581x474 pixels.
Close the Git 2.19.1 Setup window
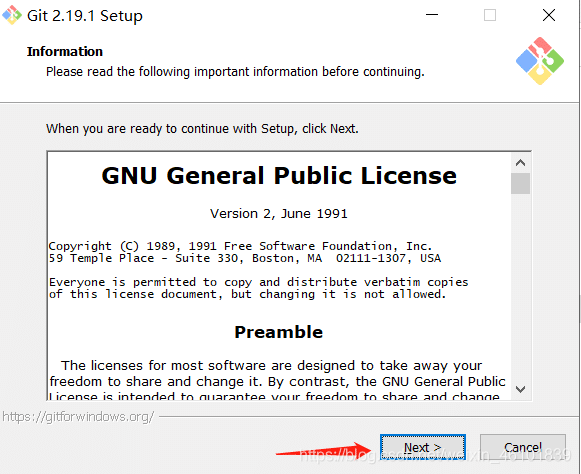(549, 15)
